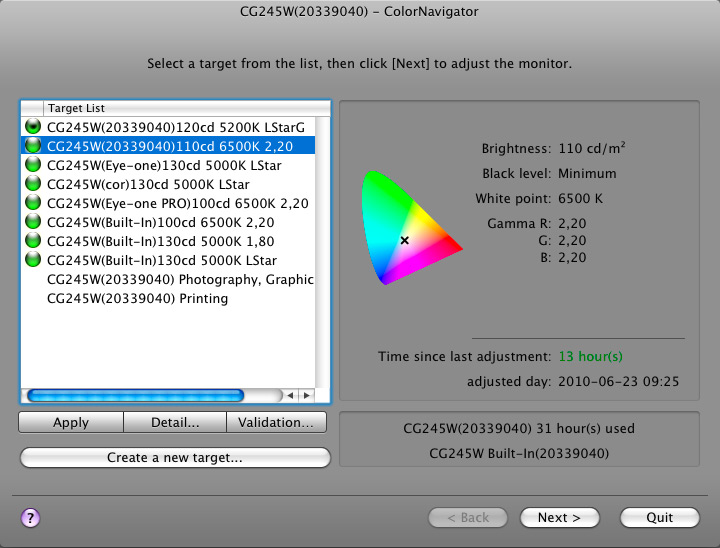Select target CG245W(20339040)110cd 6500K 2,20

[170, 146]
